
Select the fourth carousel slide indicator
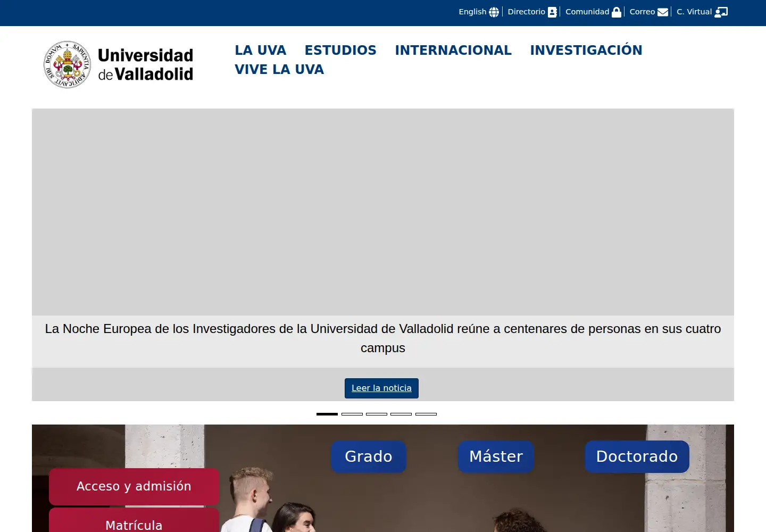pos(401,414)
